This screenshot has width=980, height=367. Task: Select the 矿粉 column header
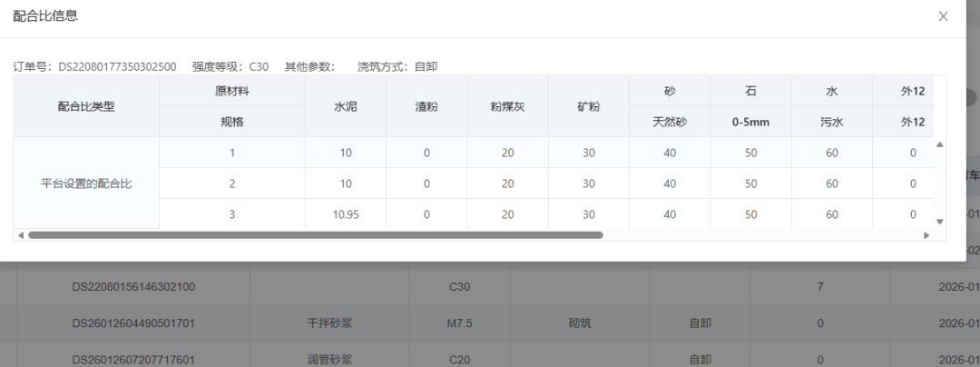[x=588, y=106]
